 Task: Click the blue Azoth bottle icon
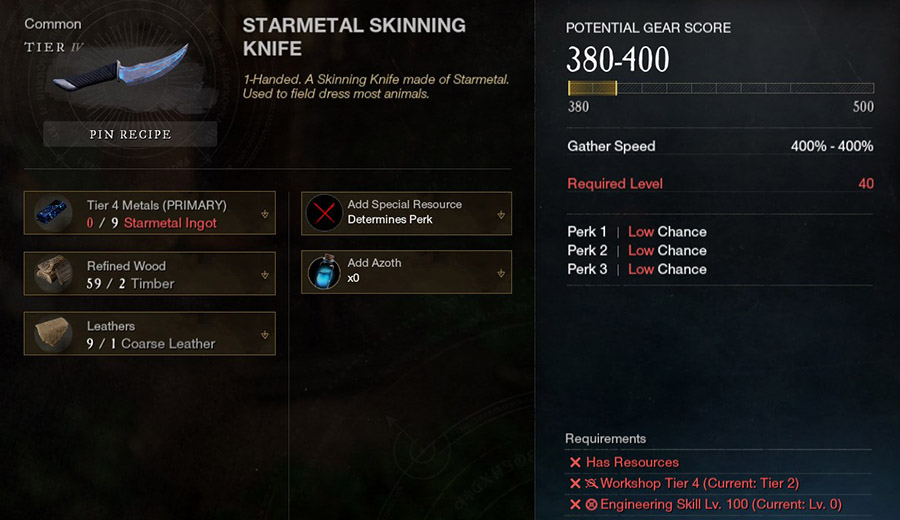[x=324, y=271]
